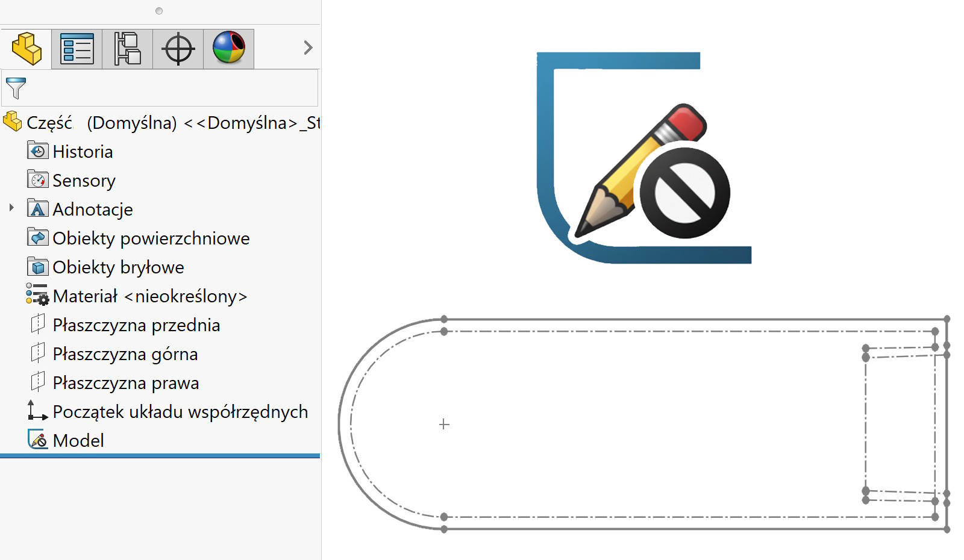Switch to the PropertyManager tab
964x560 pixels.
[77, 49]
